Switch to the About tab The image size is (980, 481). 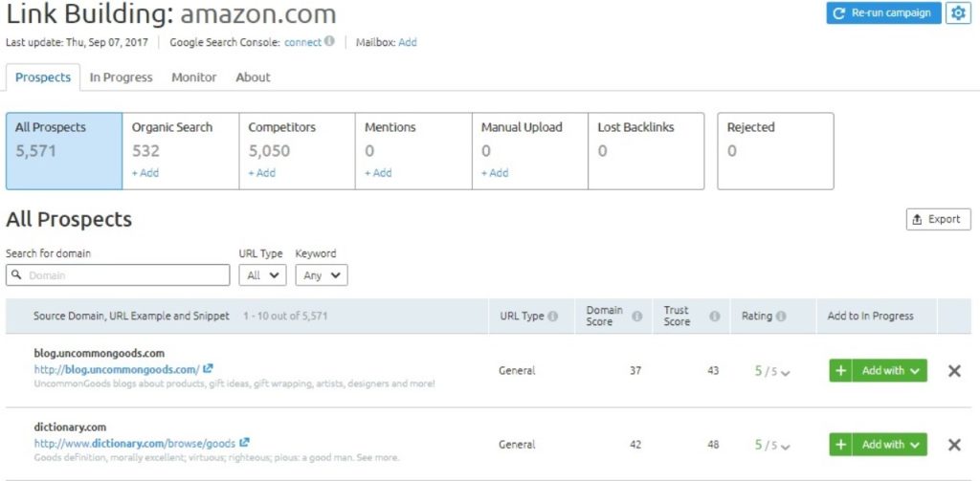tap(253, 77)
